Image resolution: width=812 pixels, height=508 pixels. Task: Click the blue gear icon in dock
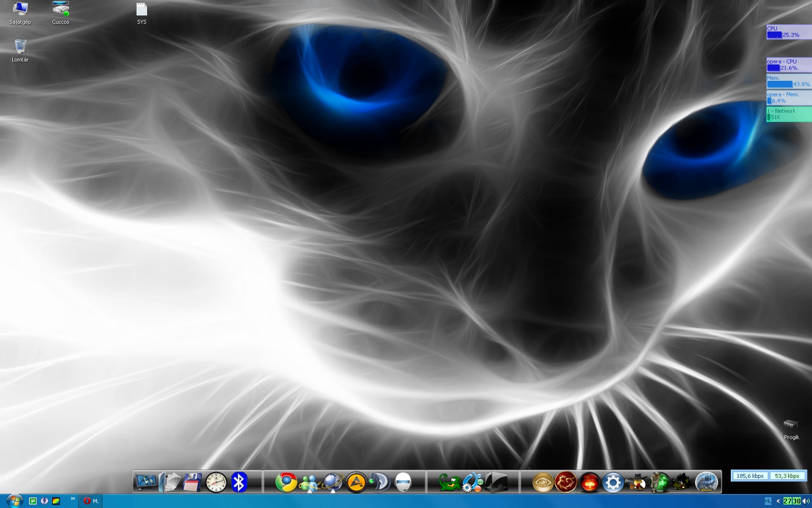pos(612,482)
